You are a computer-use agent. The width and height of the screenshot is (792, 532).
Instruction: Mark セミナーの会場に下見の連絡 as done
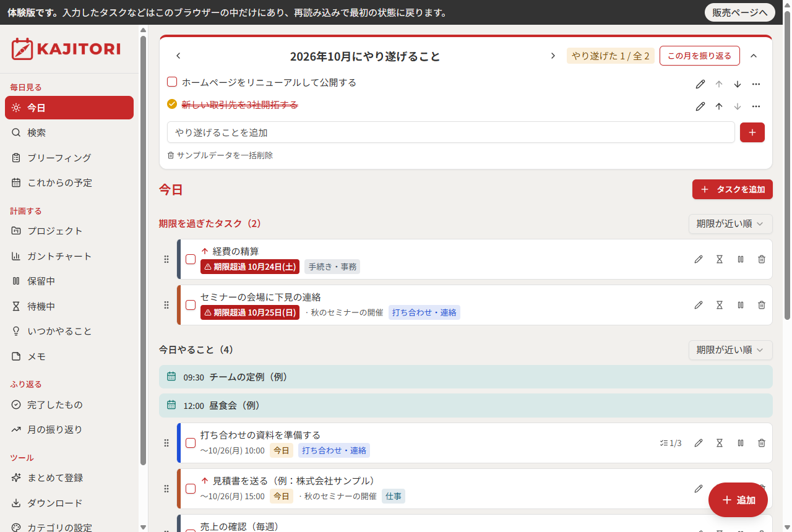coord(191,305)
